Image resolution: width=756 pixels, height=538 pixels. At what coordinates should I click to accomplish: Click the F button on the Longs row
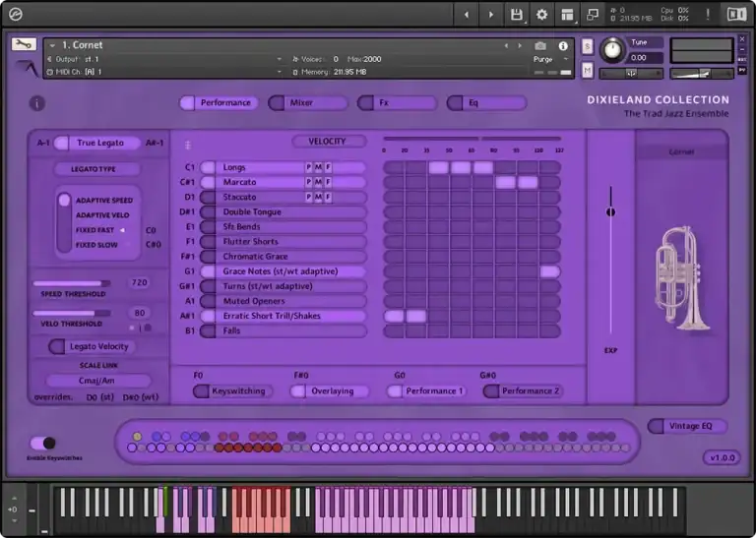(x=328, y=167)
